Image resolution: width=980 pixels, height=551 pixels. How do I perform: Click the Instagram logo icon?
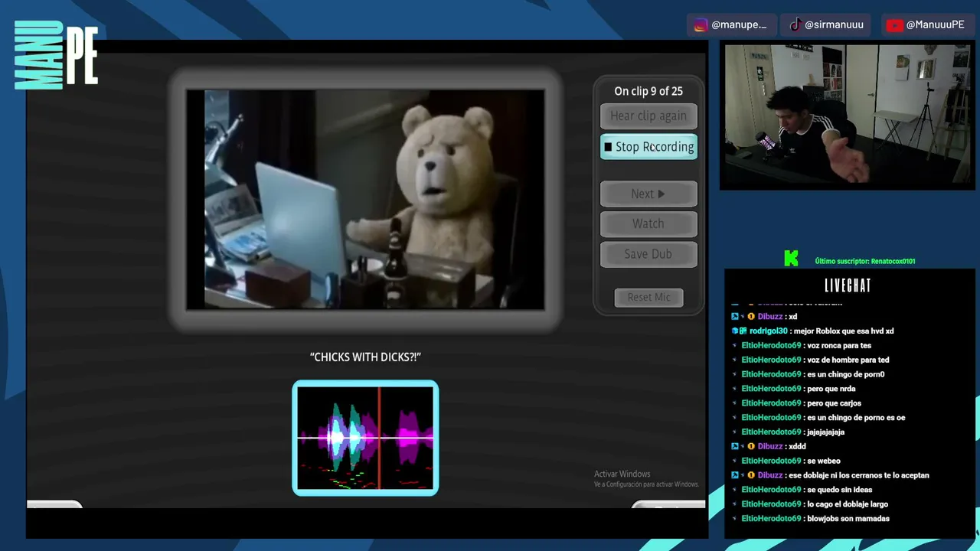(700, 25)
